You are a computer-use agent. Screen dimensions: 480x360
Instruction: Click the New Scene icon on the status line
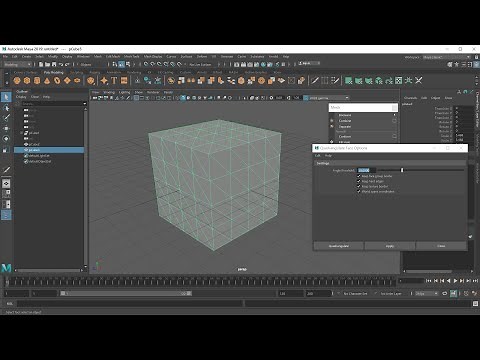coord(41,64)
